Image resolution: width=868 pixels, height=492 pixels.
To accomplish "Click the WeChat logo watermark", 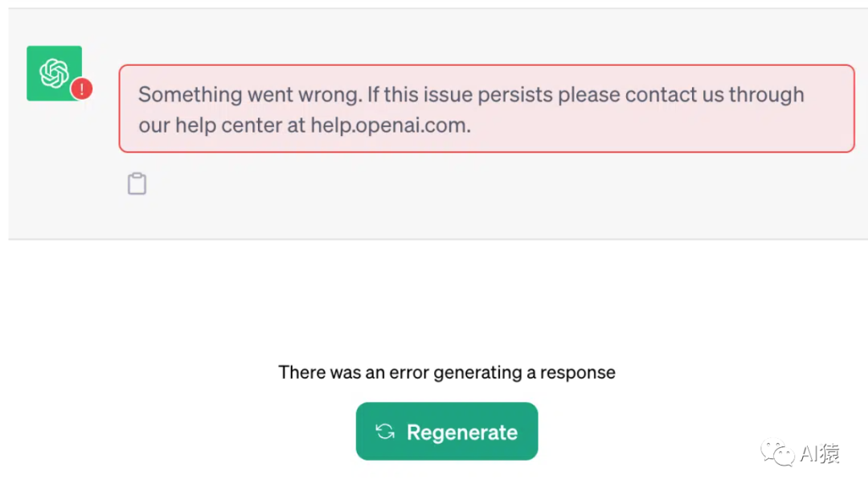I will (x=777, y=453).
